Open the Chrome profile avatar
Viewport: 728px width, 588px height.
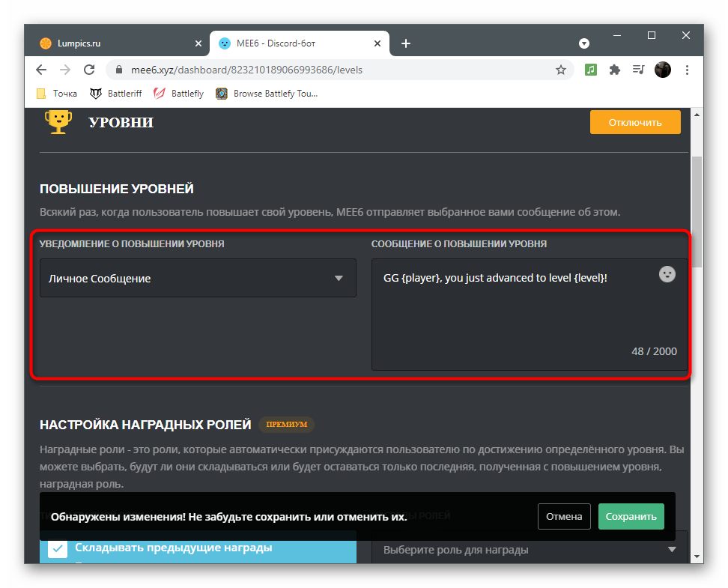click(663, 70)
